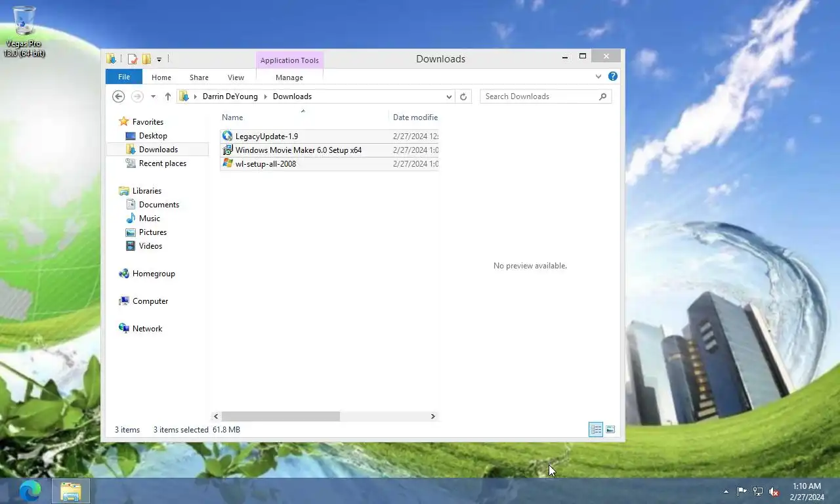Click Downloads in the address bar path

[x=292, y=96]
